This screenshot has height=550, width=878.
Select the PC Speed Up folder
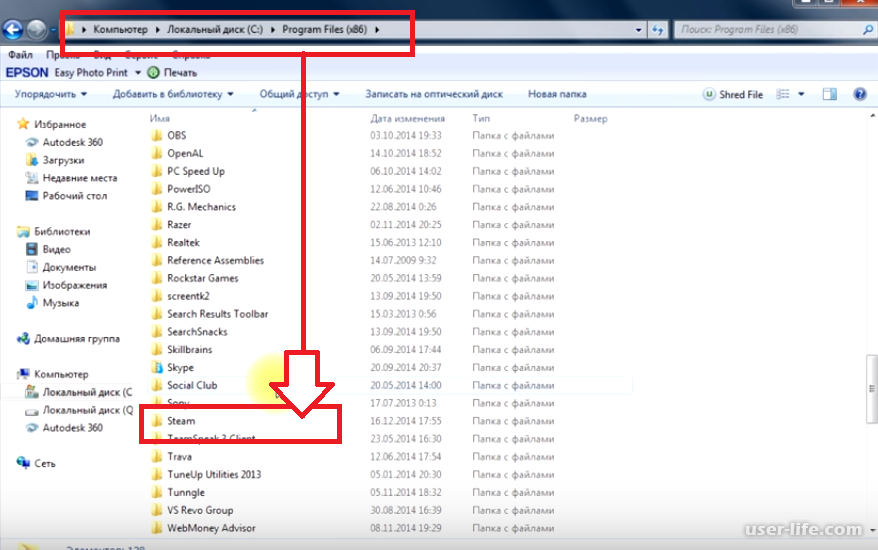coord(195,171)
